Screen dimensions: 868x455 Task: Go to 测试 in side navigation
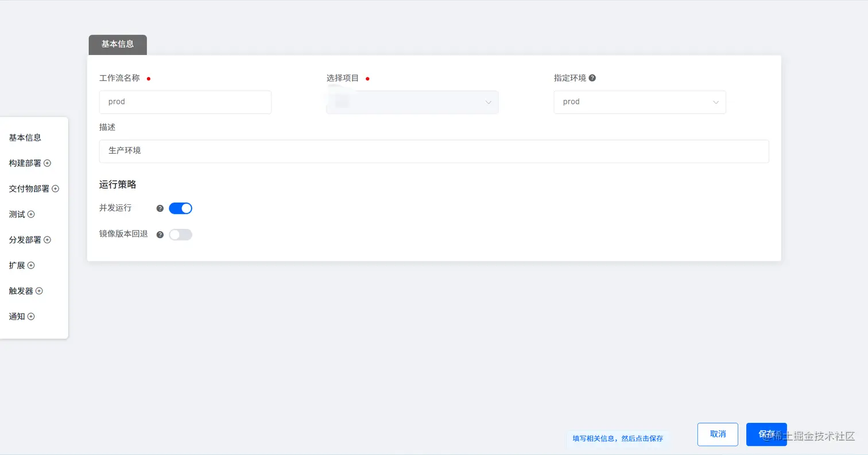(17, 214)
